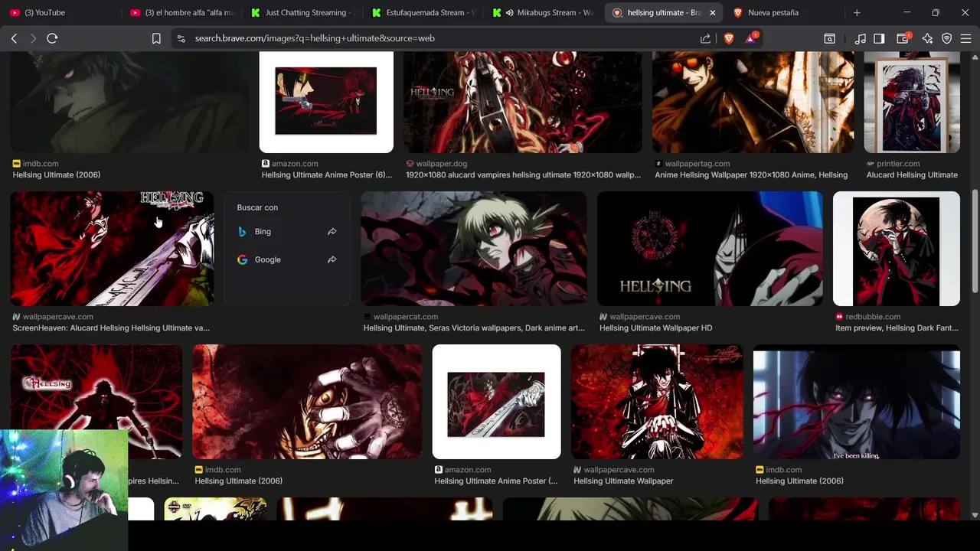Click the redbubble.com source label
980x551 pixels.
point(873,316)
